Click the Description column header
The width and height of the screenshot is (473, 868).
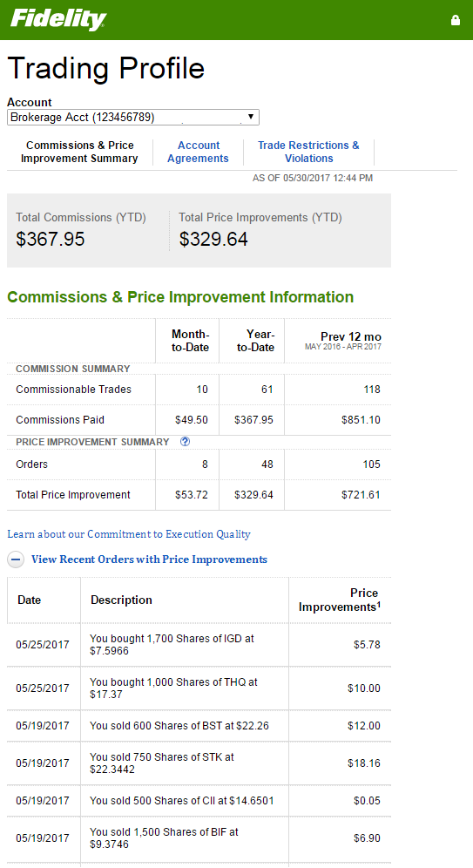(x=121, y=600)
